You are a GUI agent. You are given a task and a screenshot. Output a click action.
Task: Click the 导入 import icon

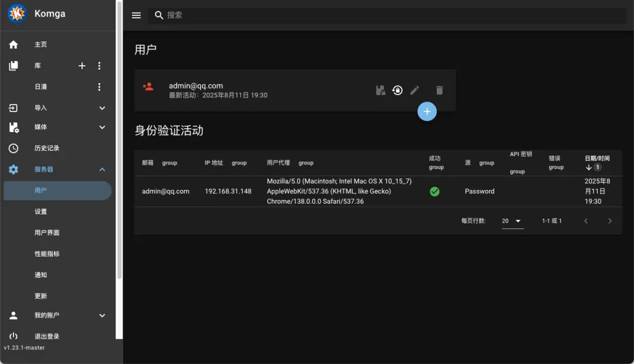pyautogui.click(x=14, y=108)
